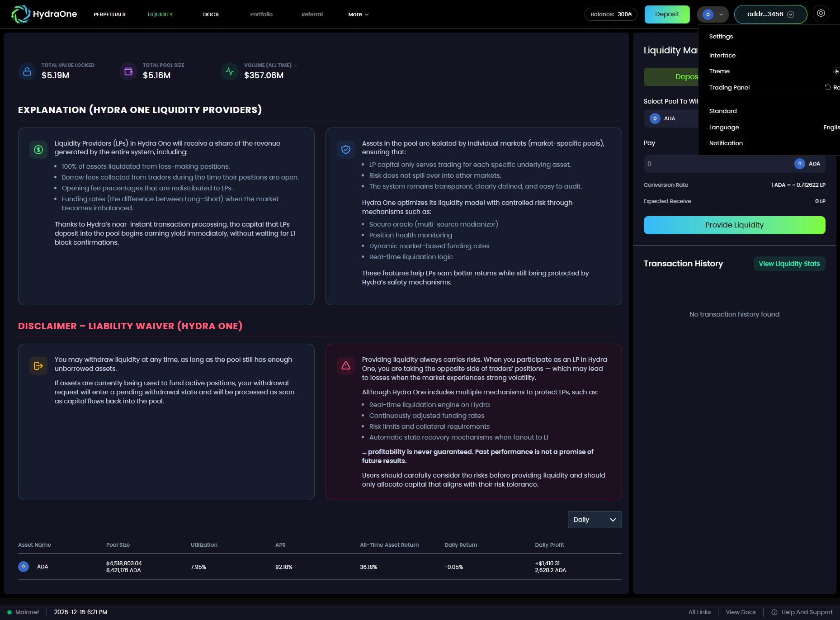This screenshot has width=840, height=620.
Task: Open the Portfolio nav item
Action: pos(261,14)
